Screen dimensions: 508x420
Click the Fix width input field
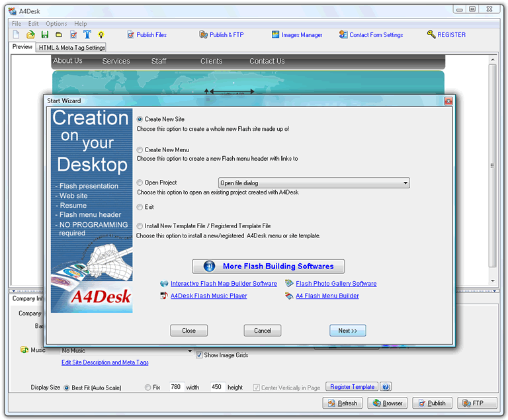[177, 387]
